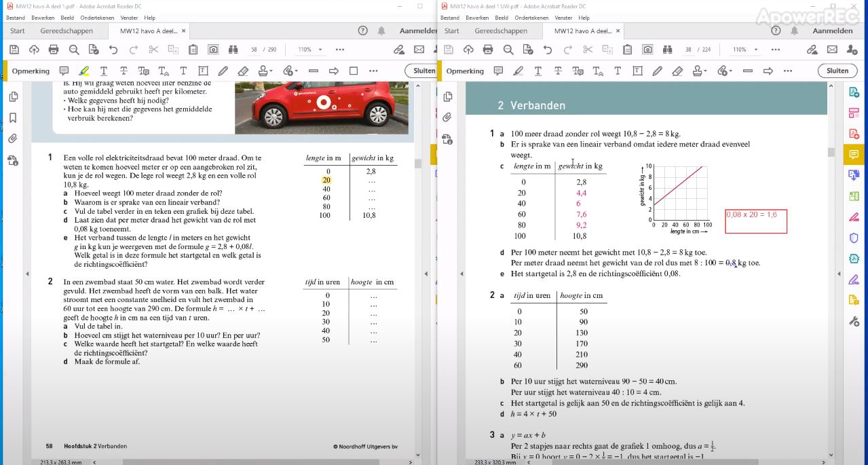Screen dimensions: 868x465
Task: Open the More Tools wrench in the right tools pane
Action: (854, 321)
